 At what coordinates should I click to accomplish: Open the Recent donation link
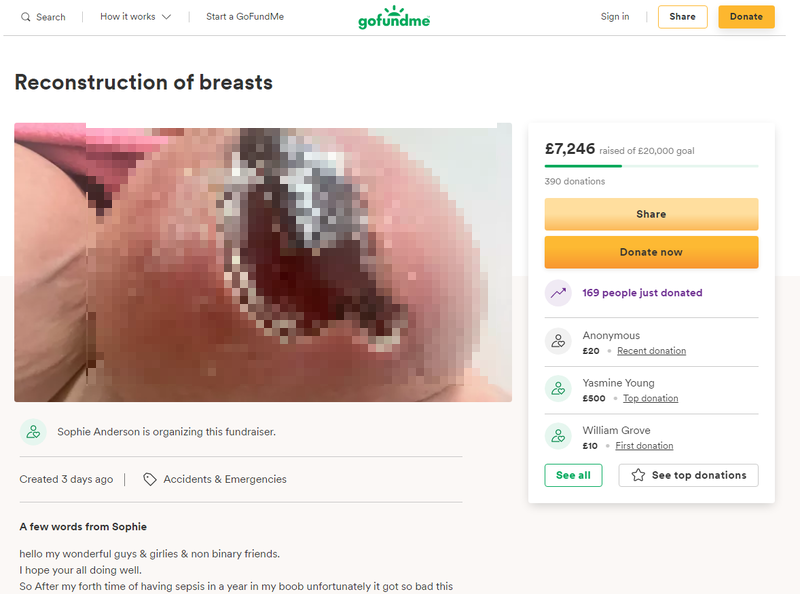coord(651,351)
